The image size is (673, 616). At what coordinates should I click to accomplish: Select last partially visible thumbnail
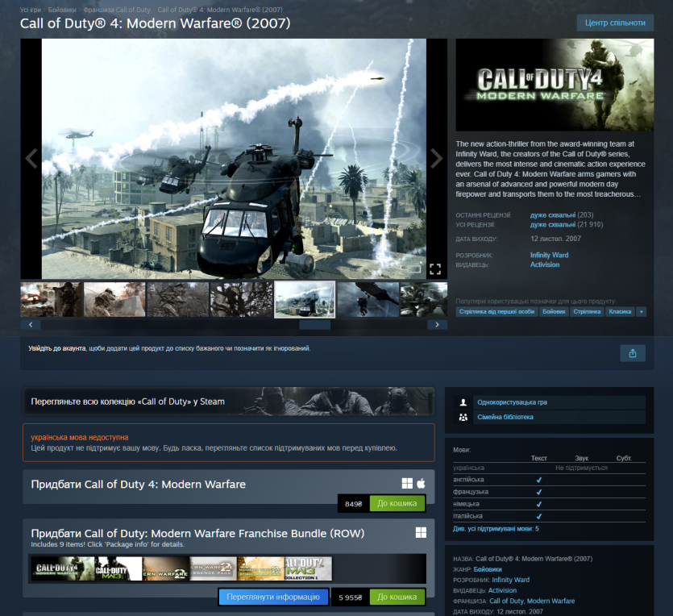[424, 300]
